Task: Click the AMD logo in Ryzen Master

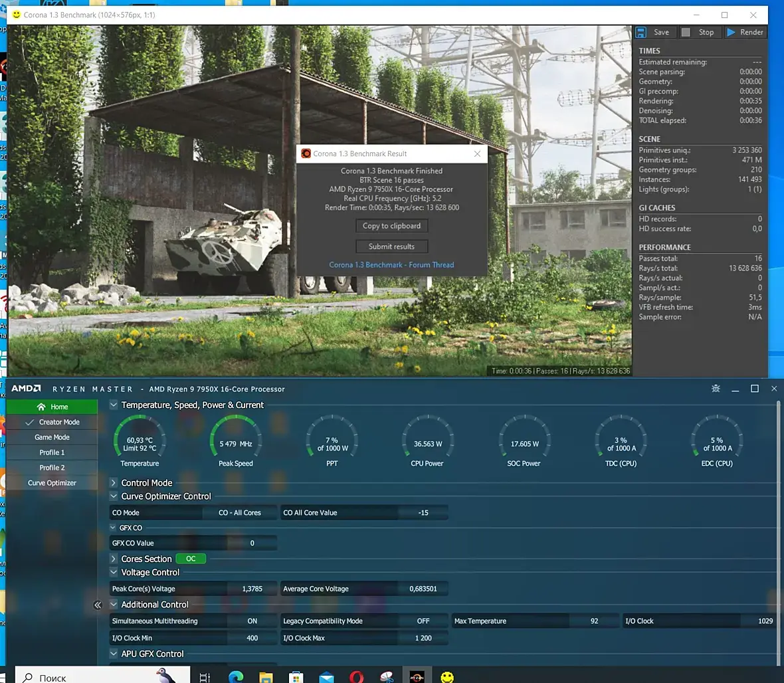Action: (27, 389)
